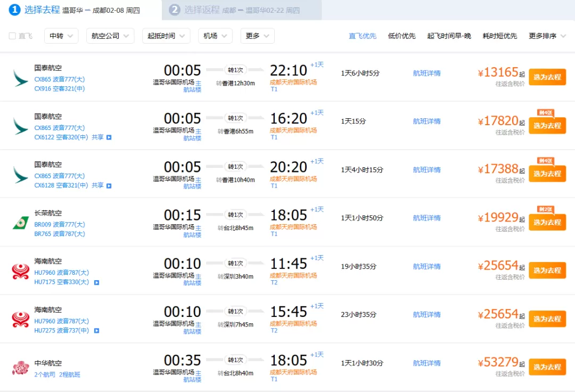
Task: Click the 2个航司 link for China Airlines
Action: [x=45, y=374]
